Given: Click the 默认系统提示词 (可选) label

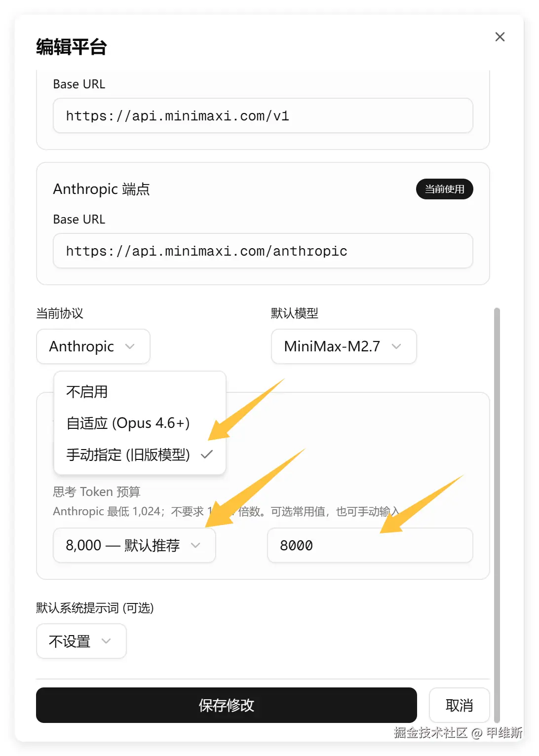Looking at the screenshot, I should [x=95, y=607].
